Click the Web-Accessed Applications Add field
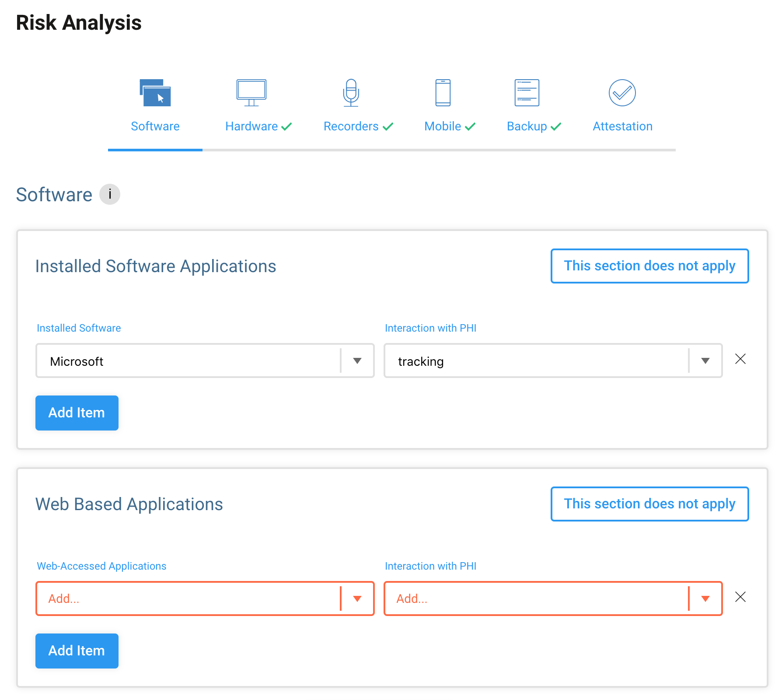The width and height of the screenshot is (782, 700). coord(188,599)
